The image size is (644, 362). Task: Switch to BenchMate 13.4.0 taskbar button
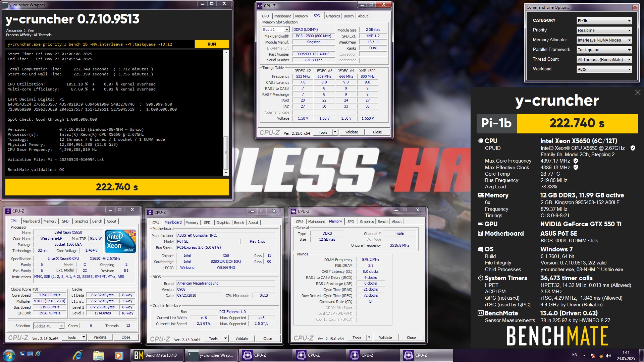[x=157, y=355]
